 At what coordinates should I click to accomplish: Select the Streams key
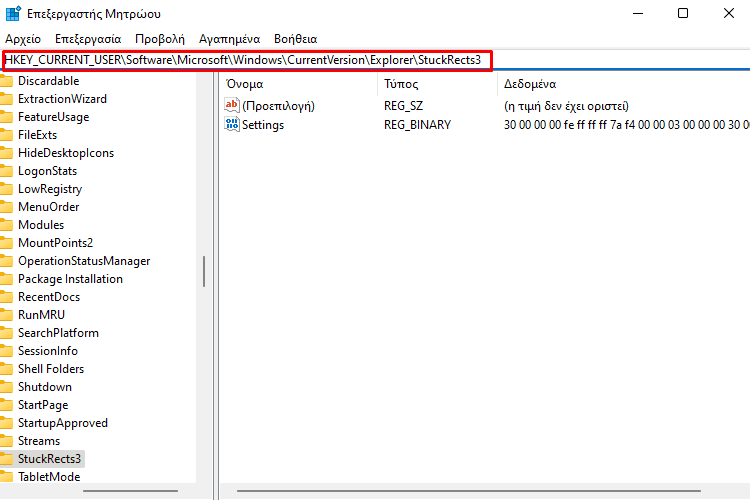39,441
